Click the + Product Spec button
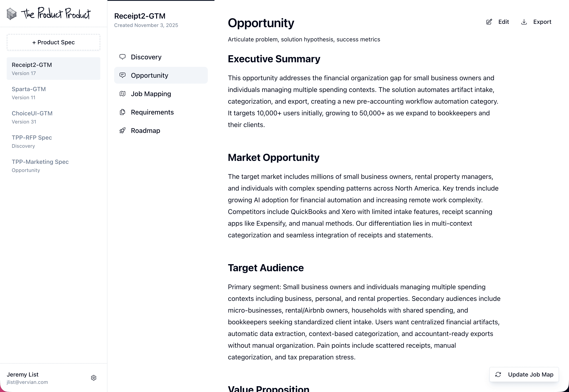The height and width of the screenshot is (392, 569). coord(53,42)
